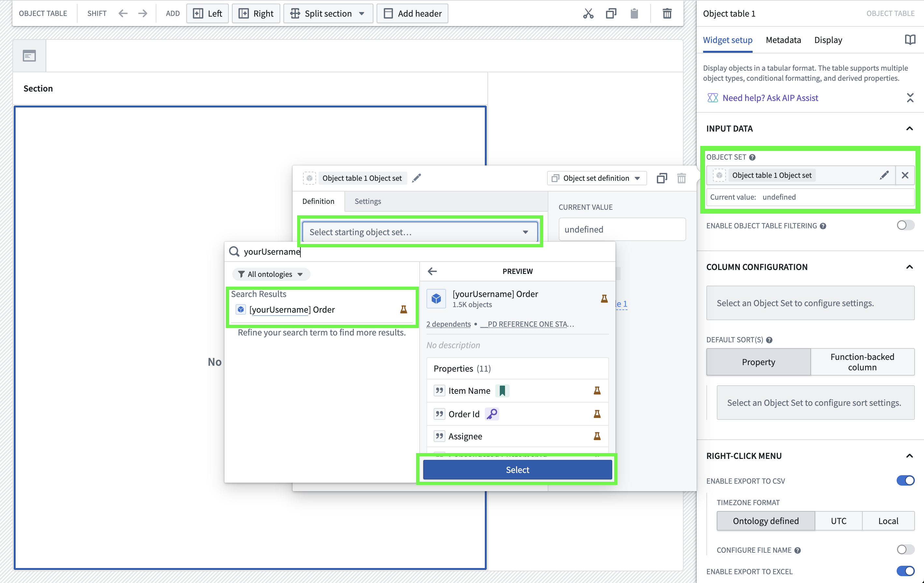Switch to the Settings tab

pos(367,201)
